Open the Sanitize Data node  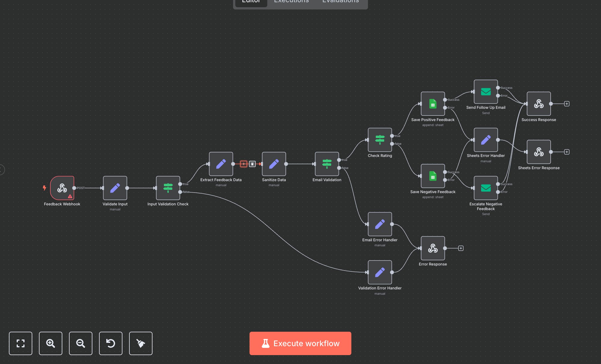(274, 164)
